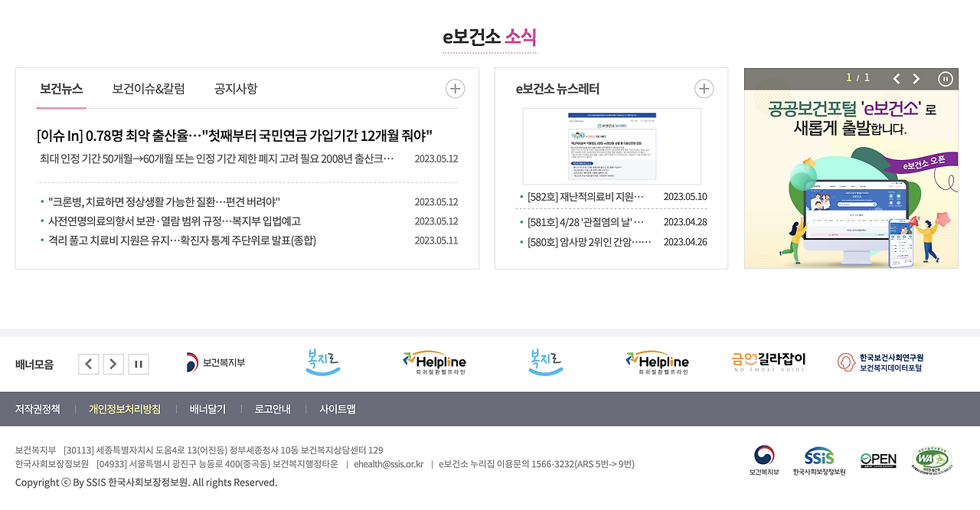
Task: Click the SSIS 한국사회보장정보원 footer logo
Action: pyautogui.click(x=818, y=457)
